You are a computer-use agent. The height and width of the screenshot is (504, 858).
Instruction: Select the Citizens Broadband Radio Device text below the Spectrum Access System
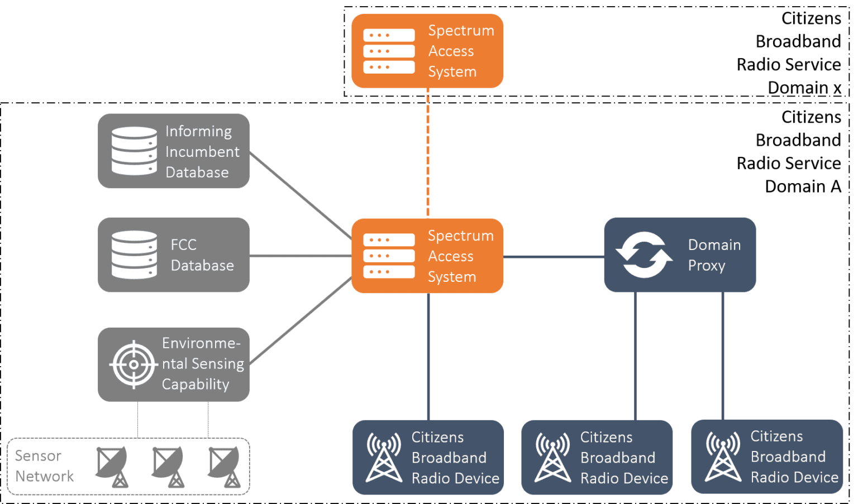pyautogui.click(x=455, y=458)
